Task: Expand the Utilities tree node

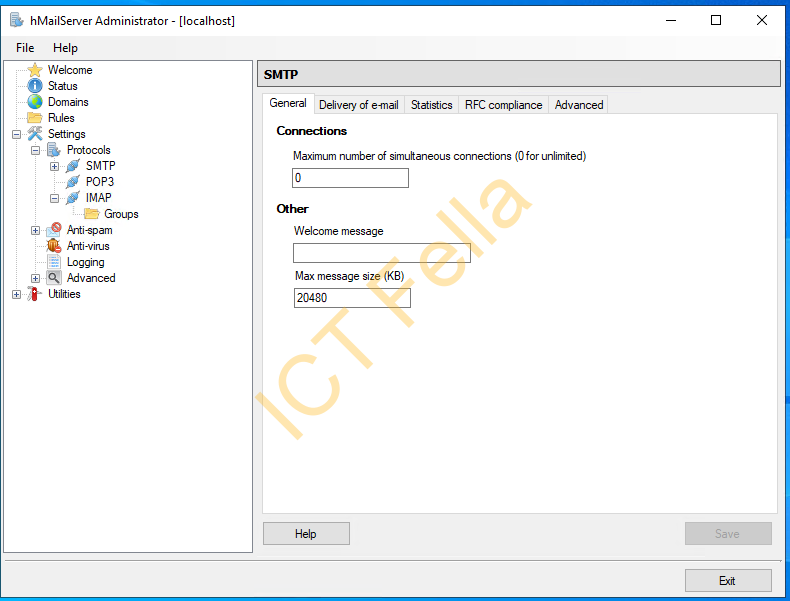Action: [16, 294]
